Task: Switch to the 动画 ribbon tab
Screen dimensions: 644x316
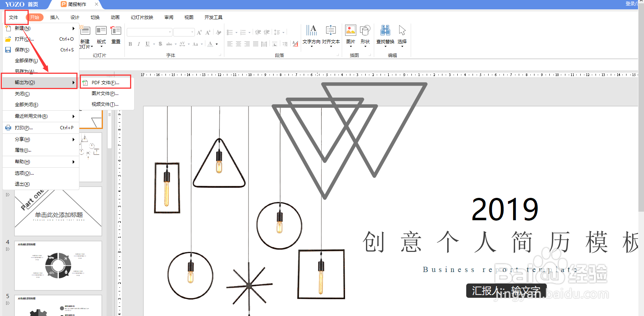Action: click(x=115, y=18)
